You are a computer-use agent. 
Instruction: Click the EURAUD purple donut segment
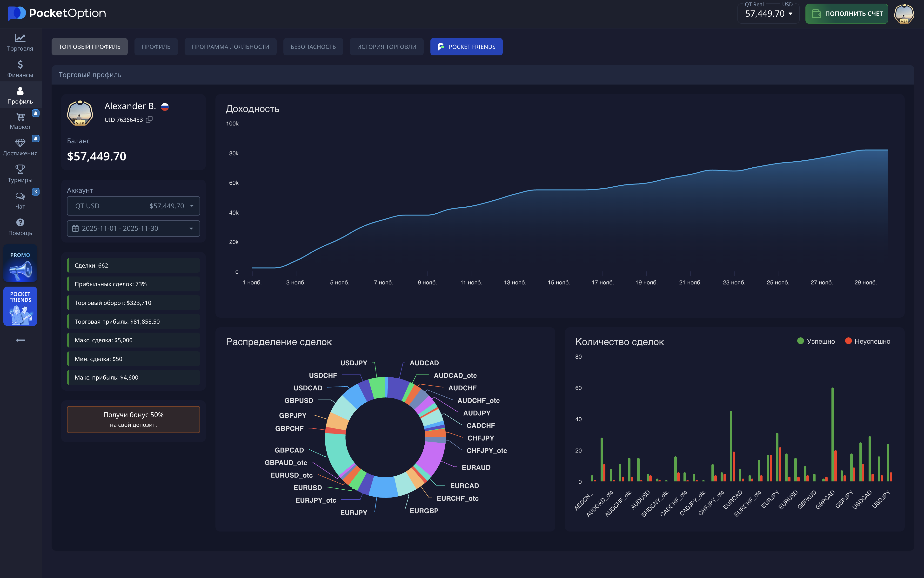432,457
